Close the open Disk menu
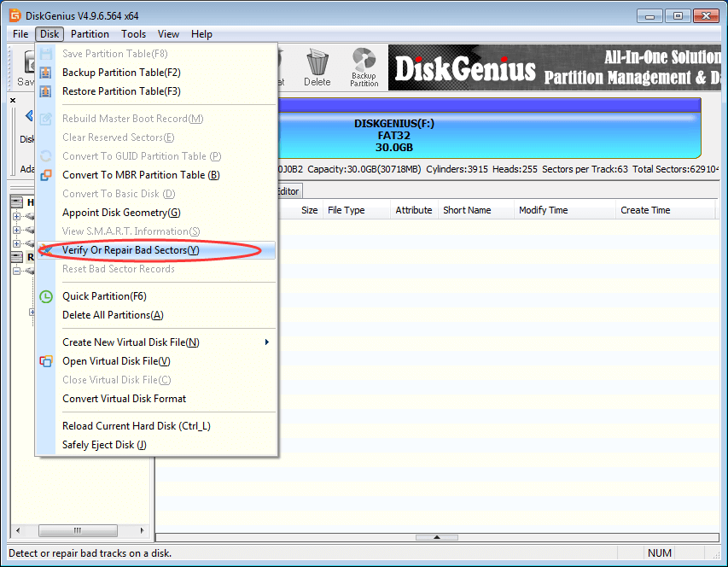 pyautogui.click(x=50, y=34)
